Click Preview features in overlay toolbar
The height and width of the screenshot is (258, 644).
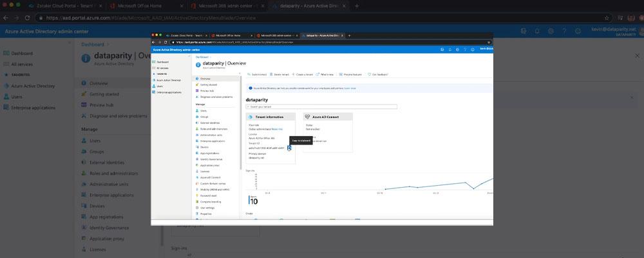tap(350, 74)
